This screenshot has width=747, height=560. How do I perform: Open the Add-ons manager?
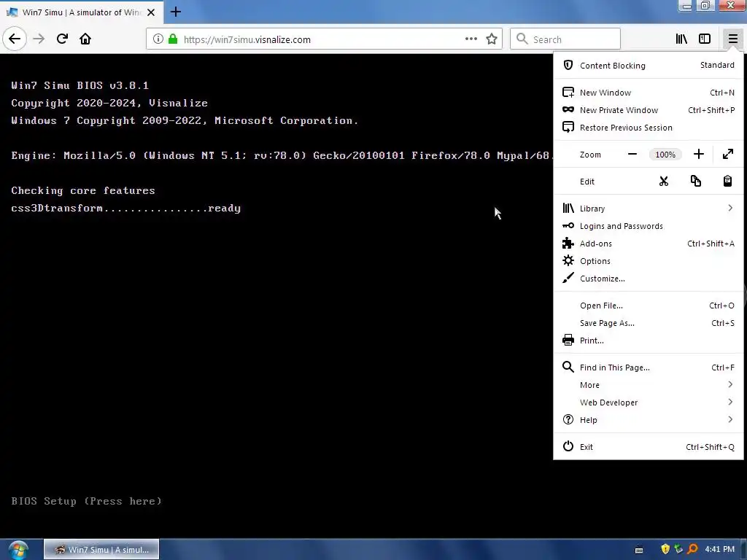[648, 244]
